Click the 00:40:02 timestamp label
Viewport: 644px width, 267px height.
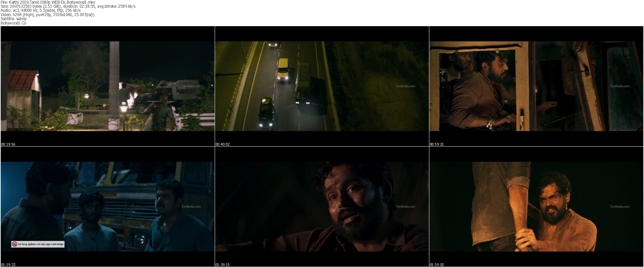pos(222,144)
